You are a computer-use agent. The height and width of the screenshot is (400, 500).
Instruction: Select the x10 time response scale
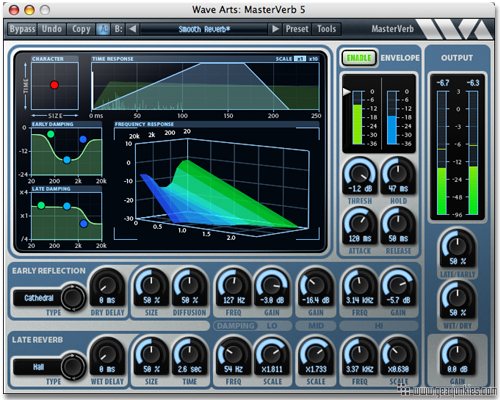point(313,59)
